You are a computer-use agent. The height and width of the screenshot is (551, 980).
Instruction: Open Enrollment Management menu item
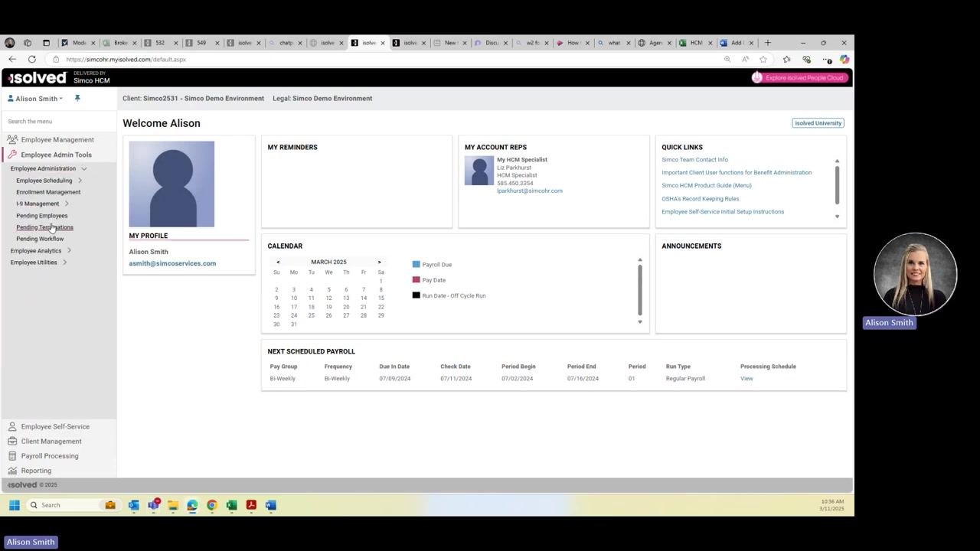tap(48, 192)
